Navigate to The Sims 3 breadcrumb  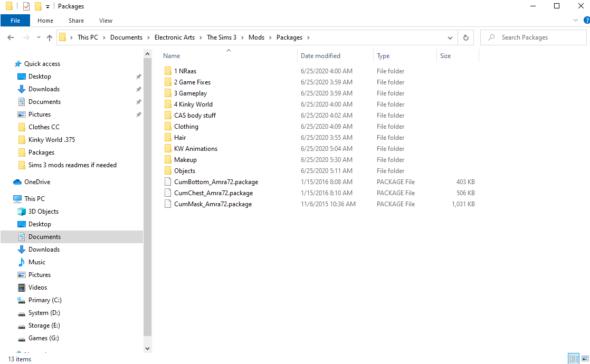coord(222,37)
